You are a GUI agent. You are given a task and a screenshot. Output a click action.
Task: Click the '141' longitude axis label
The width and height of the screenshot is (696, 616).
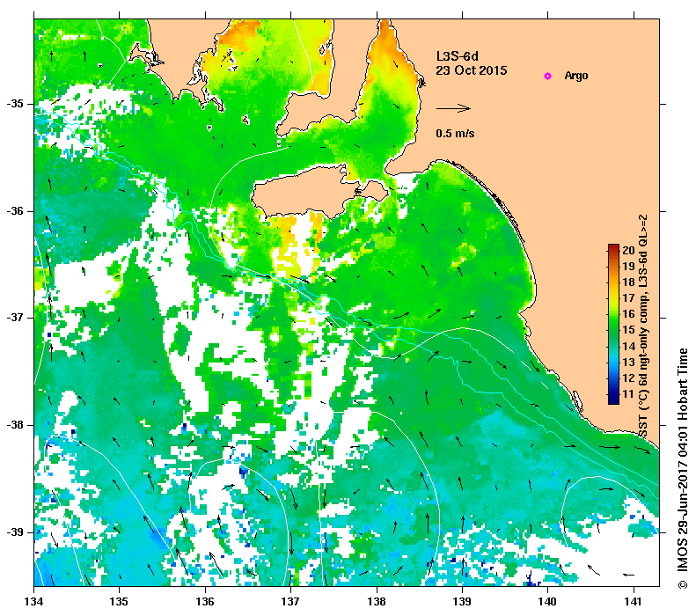point(634,602)
